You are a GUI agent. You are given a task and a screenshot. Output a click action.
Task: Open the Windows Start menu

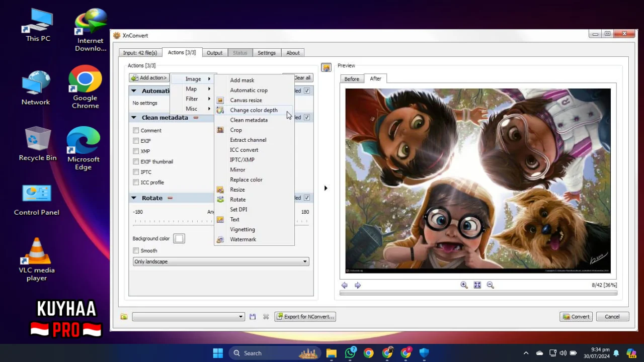click(x=218, y=353)
